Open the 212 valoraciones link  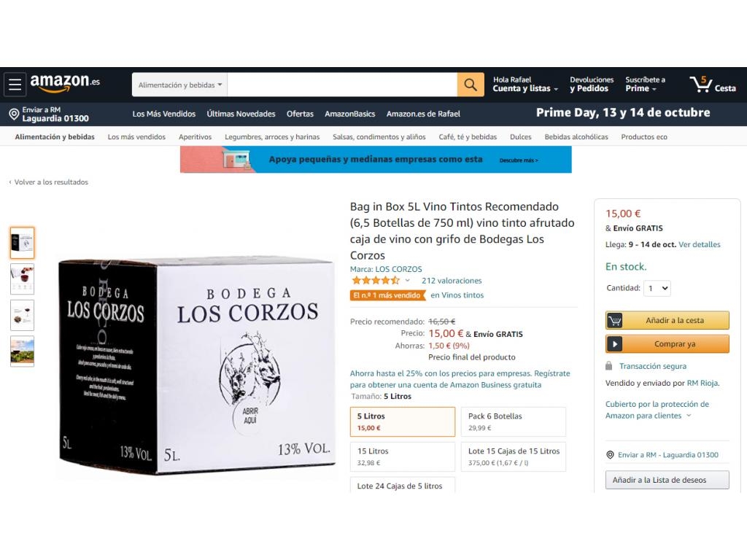[452, 281]
